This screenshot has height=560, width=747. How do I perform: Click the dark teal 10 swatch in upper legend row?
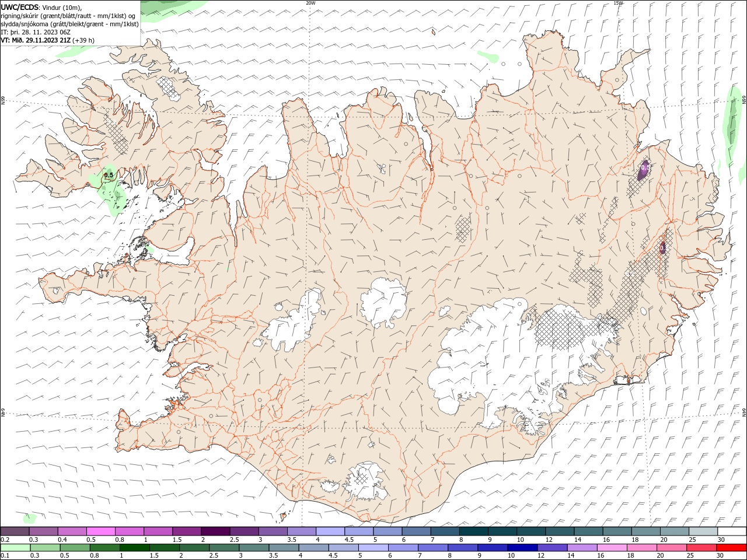[530, 531]
